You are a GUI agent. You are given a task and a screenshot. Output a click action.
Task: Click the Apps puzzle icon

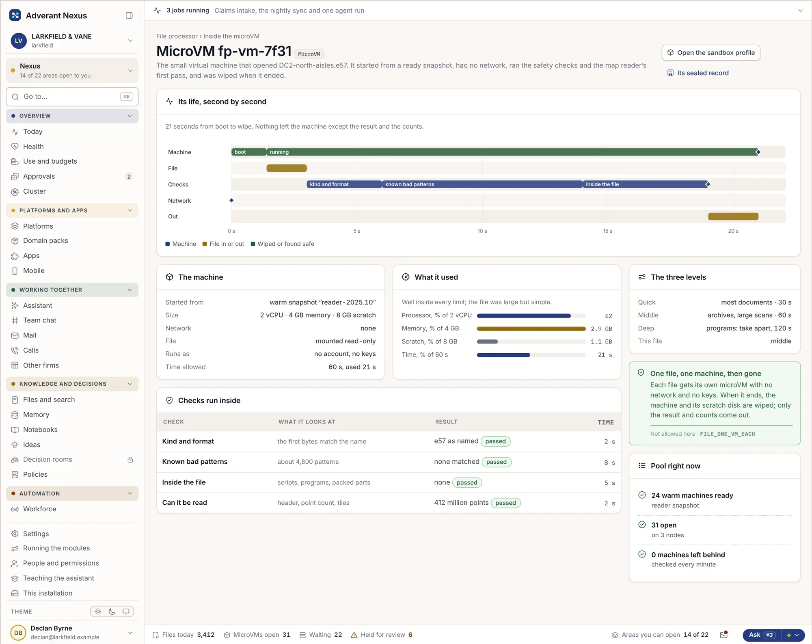tap(15, 256)
